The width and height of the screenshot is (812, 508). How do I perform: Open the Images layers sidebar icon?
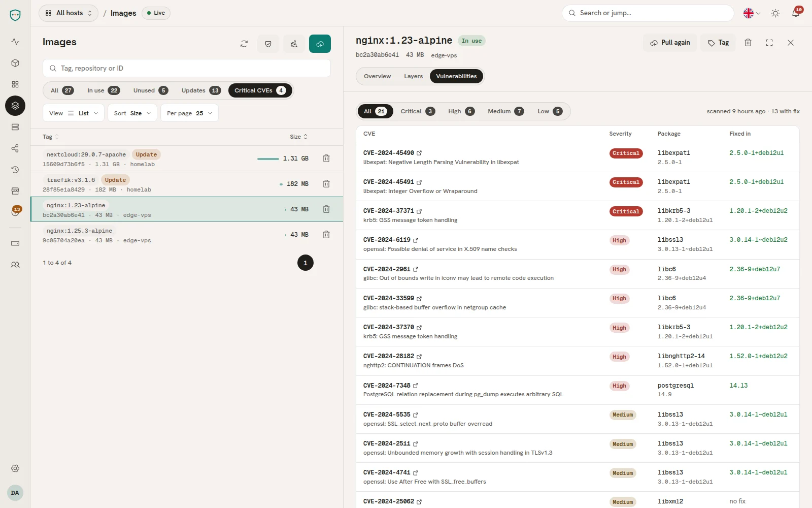[15, 106]
